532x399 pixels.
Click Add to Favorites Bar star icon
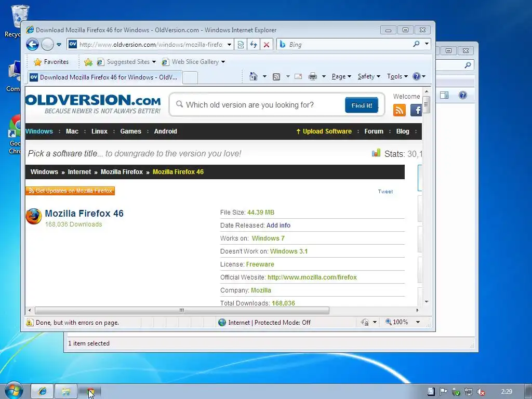[x=88, y=62]
